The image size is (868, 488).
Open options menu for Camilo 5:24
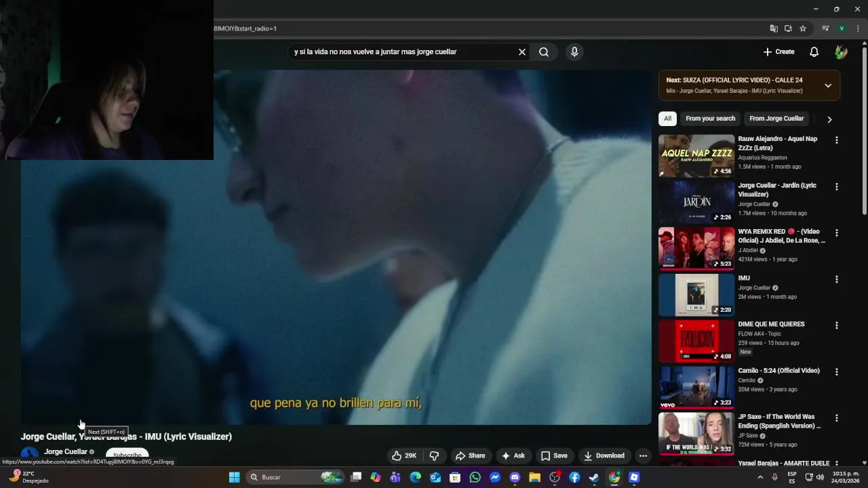coord(837,372)
